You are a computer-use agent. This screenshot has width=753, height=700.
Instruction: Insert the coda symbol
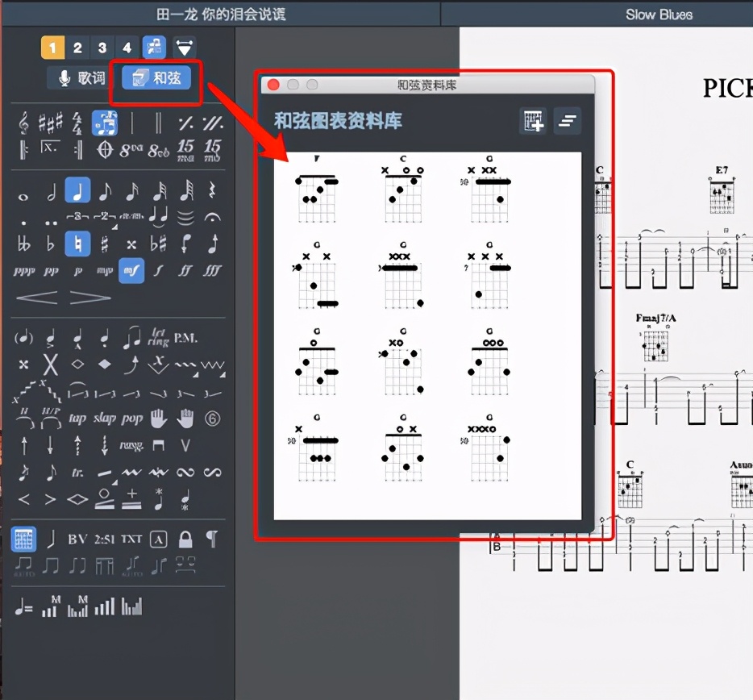pos(104,150)
